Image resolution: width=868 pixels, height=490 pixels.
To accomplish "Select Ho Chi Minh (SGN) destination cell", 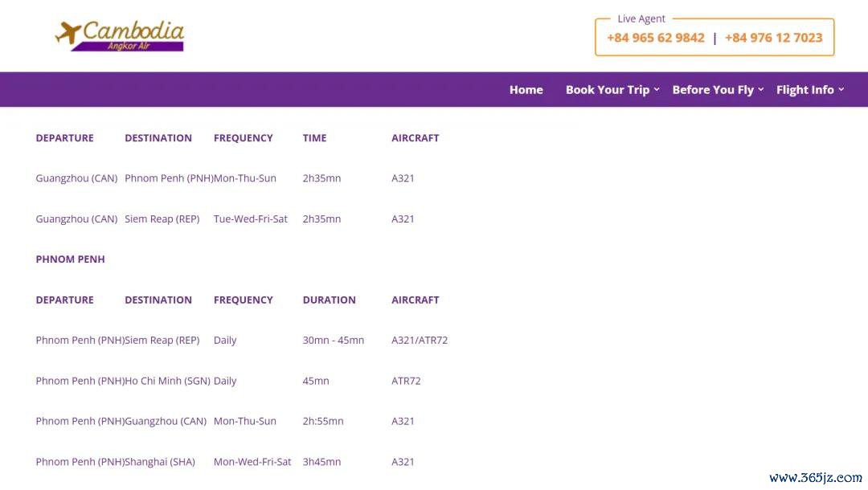I will point(167,381).
